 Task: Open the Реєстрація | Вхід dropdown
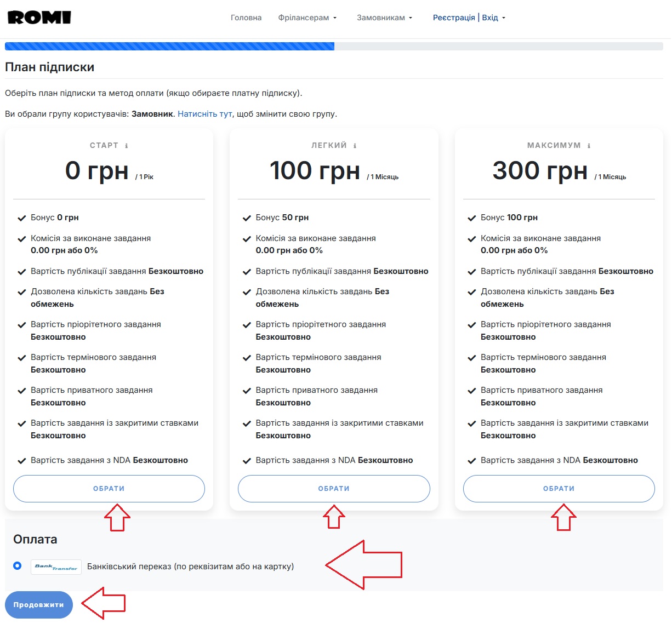469,18
